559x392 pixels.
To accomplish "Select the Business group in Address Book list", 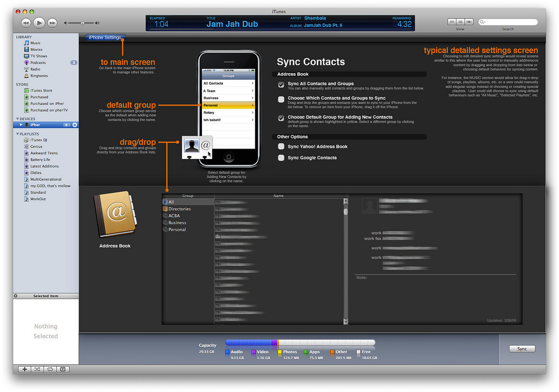I will 188,223.
